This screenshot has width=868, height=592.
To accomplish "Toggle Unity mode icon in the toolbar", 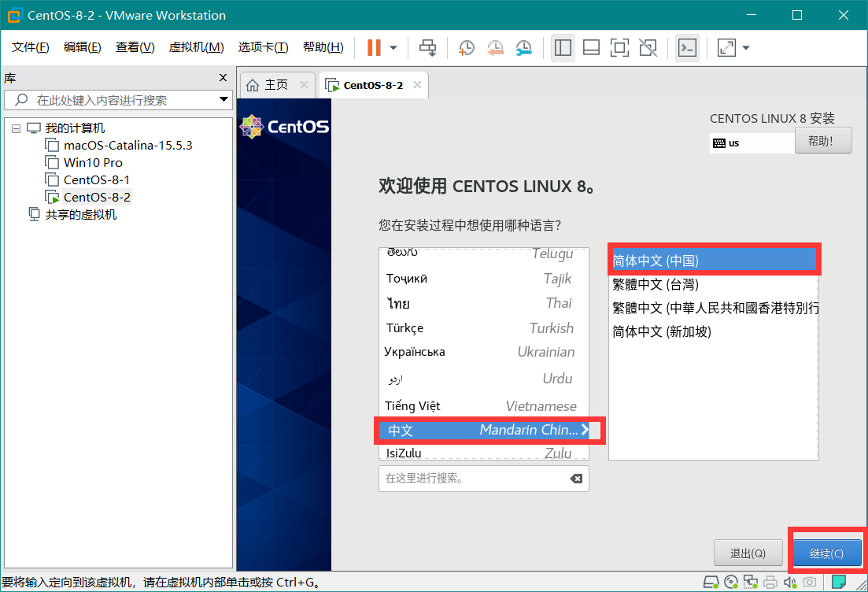I will [x=648, y=48].
